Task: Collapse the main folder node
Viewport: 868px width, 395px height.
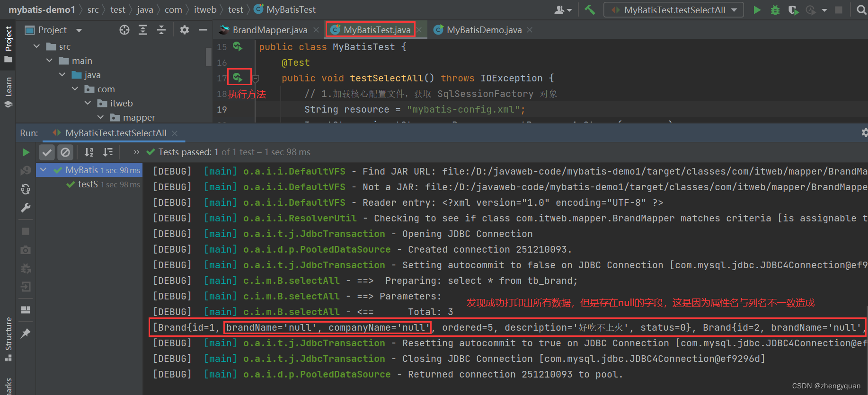Action: click(50, 61)
